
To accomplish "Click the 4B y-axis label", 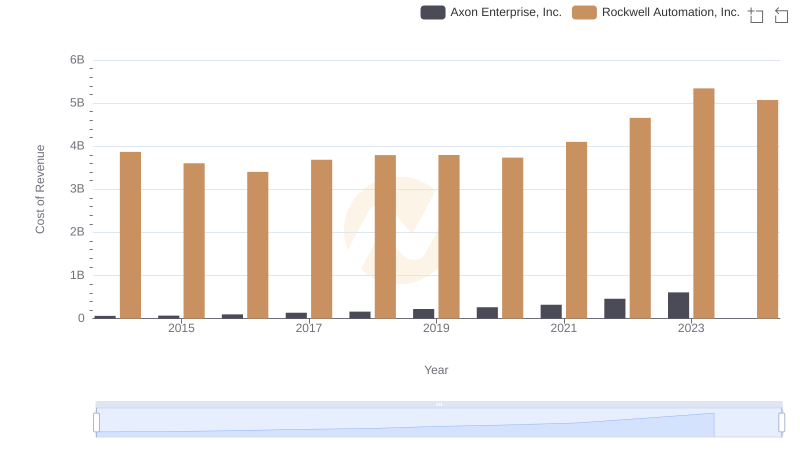I will click(77, 146).
